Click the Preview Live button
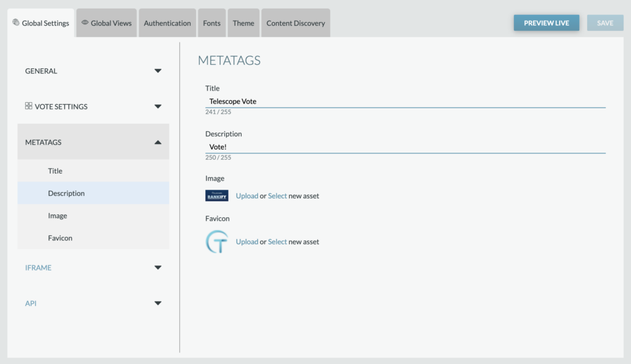 (x=547, y=23)
